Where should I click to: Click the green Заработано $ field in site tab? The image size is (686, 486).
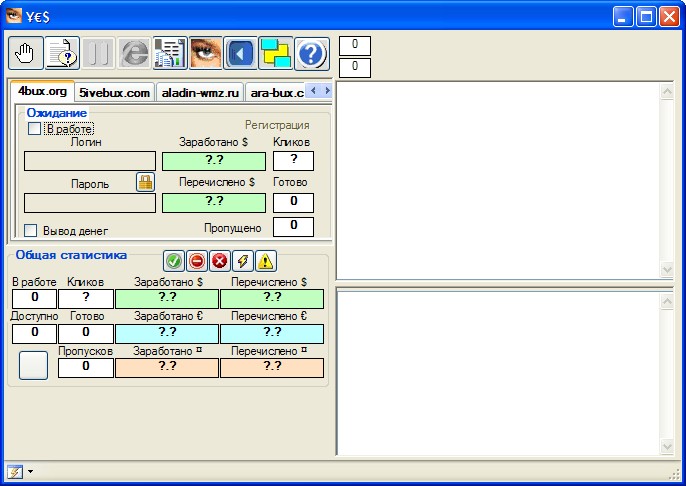[x=214, y=161]
